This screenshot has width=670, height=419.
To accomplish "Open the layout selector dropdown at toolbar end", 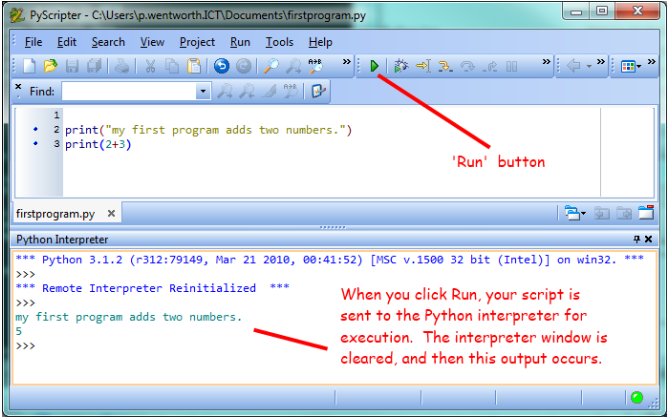I will (x=632, y=66).
